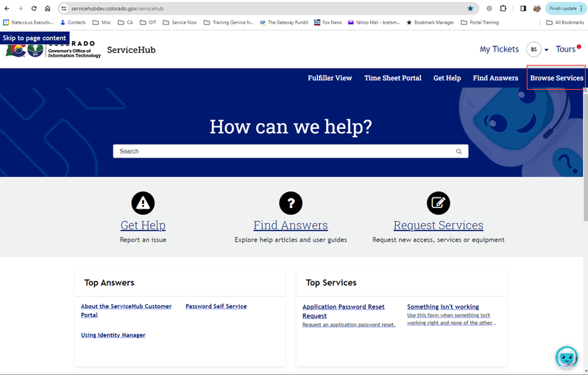This screenshot has width=588, height=375.
Task: Open the Portal Training bookmarks folder
Action: (x=480, y=23)
